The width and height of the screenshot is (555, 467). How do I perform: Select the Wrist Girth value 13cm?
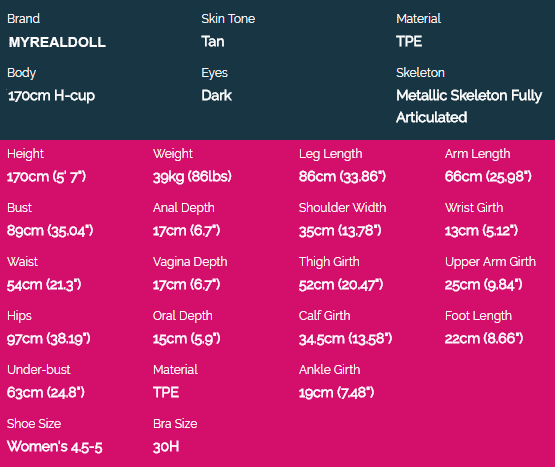pyautogui.click(x=481, y=230)
